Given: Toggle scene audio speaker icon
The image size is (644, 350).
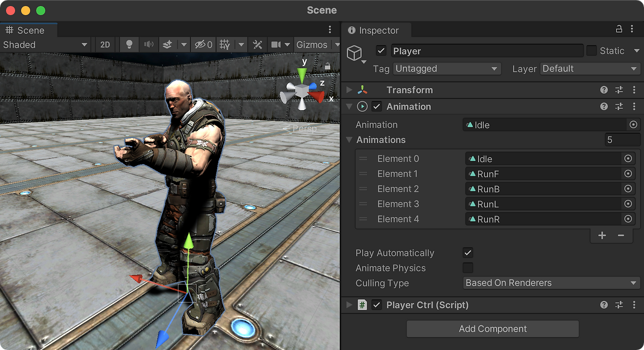Looking at the screenshot, I should [x=149, y=44].
